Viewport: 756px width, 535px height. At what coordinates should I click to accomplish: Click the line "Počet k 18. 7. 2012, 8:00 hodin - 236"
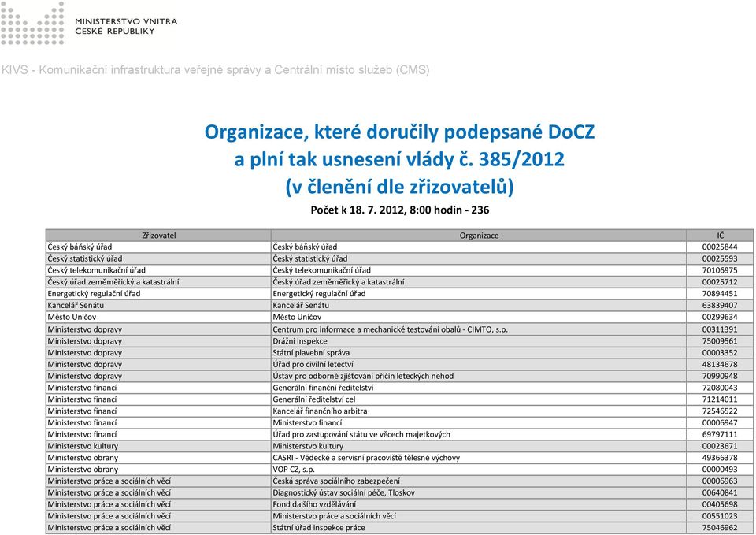pos(400,210)
